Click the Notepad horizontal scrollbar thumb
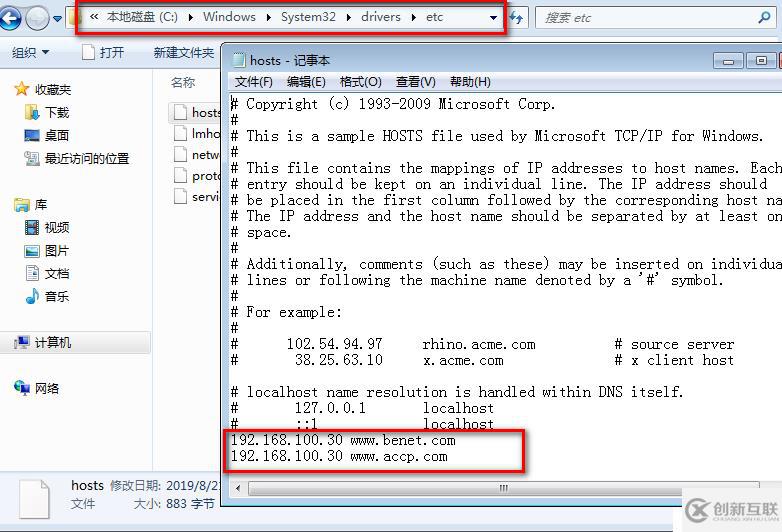Screen dimensions: 782x532 [503, 488]
